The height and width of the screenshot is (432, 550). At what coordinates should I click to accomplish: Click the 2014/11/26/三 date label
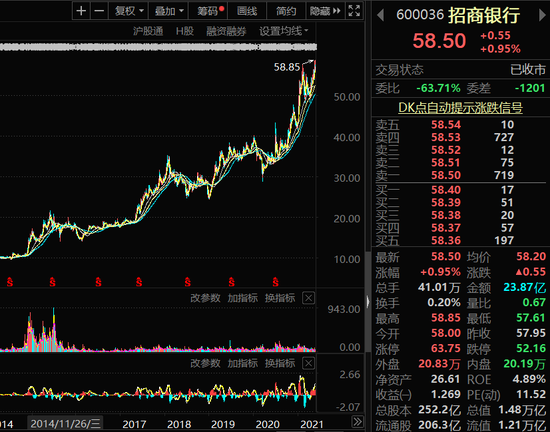click(65, 424)
